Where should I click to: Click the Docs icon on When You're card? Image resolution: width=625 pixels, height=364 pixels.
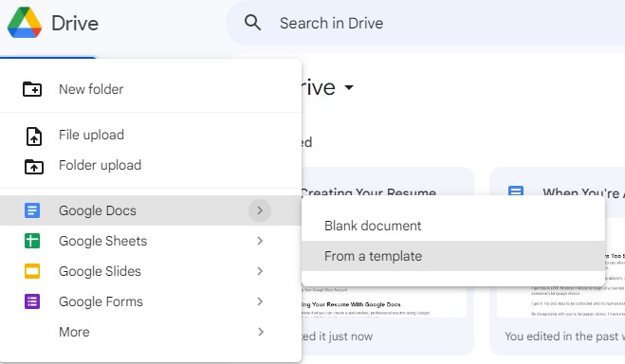[x=516, y=191]
